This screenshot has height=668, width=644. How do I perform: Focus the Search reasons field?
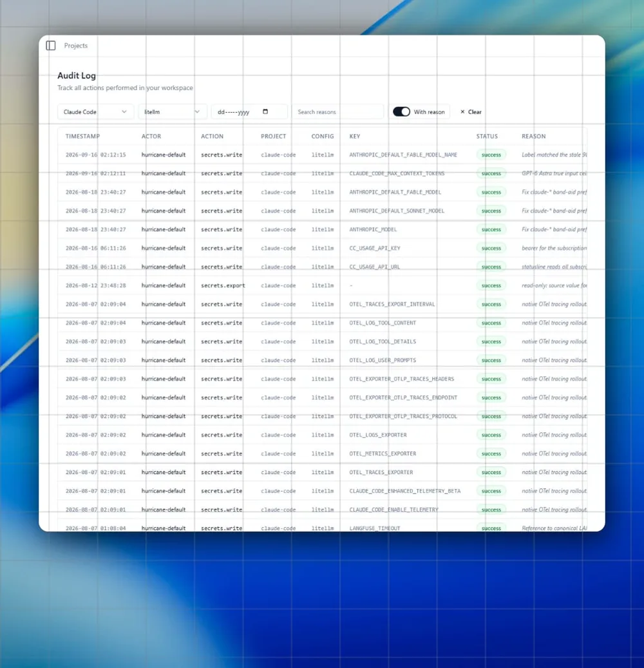(x=337, y=111)
